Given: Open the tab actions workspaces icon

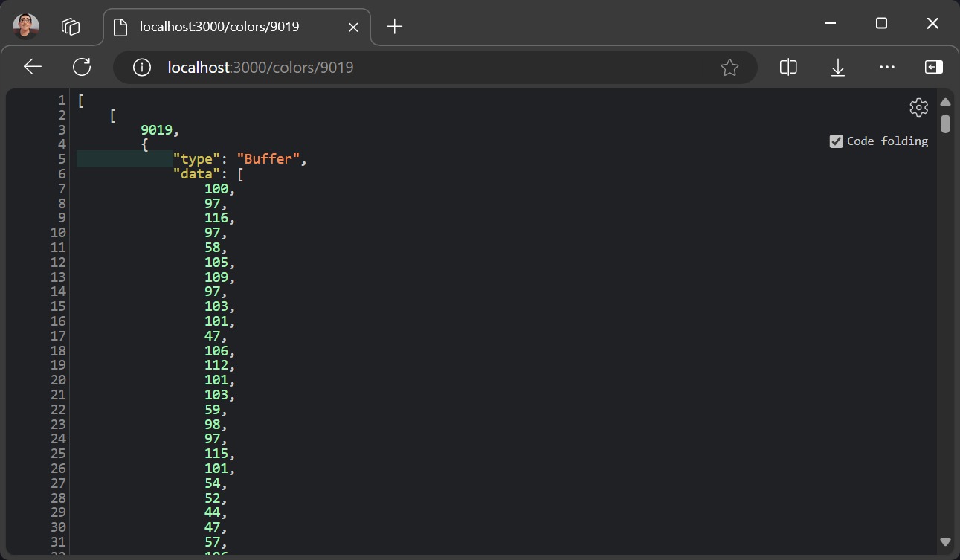Looking at the screenshot, I should 71,27.
